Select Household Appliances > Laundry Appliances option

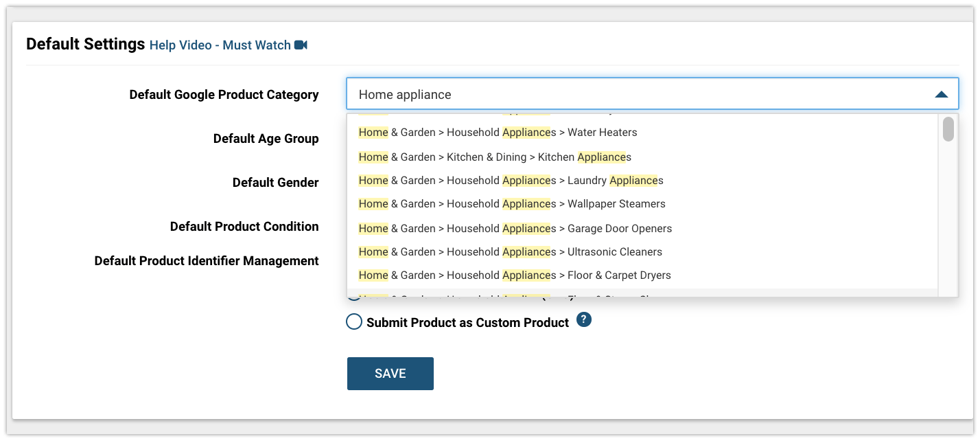[x=642, y=181]
